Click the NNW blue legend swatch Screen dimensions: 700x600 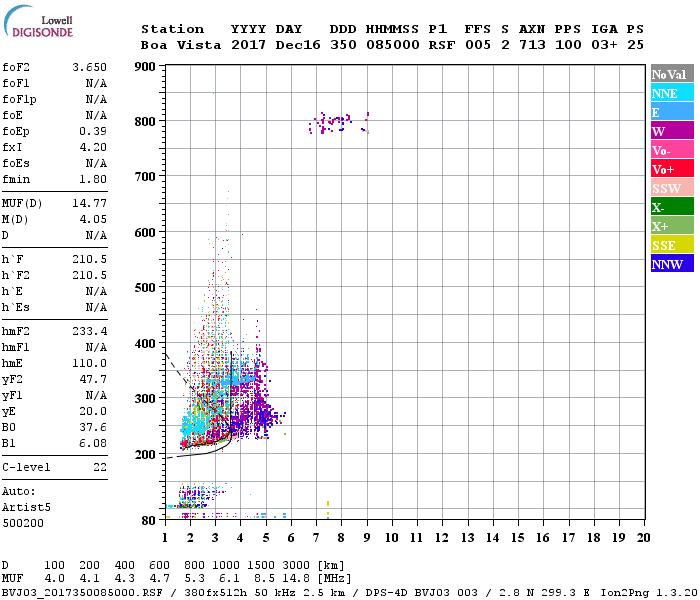point(671,264)
